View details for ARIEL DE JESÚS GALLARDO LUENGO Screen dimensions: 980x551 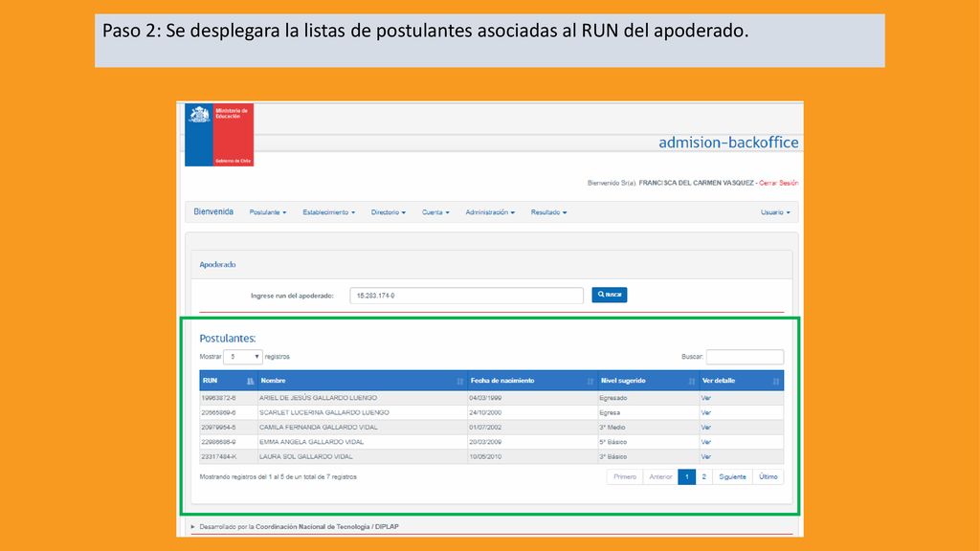(705, 398)
